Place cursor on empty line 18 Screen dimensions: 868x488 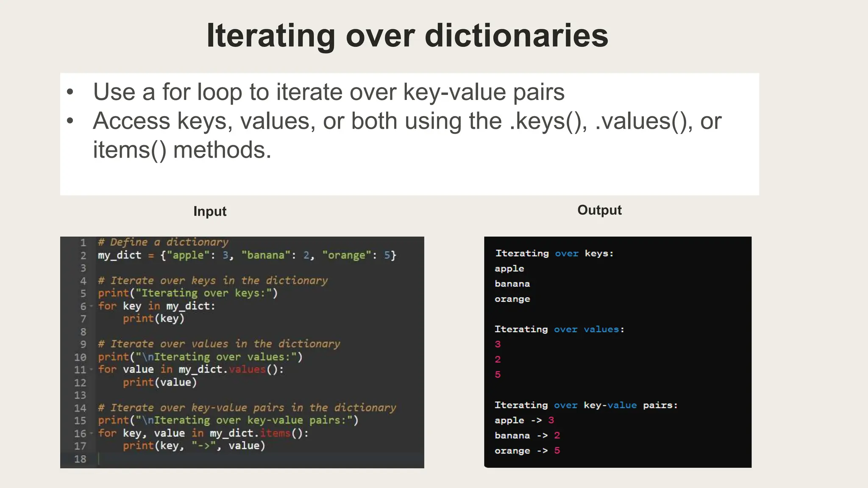pyautogui.click(x=254, y=459)
